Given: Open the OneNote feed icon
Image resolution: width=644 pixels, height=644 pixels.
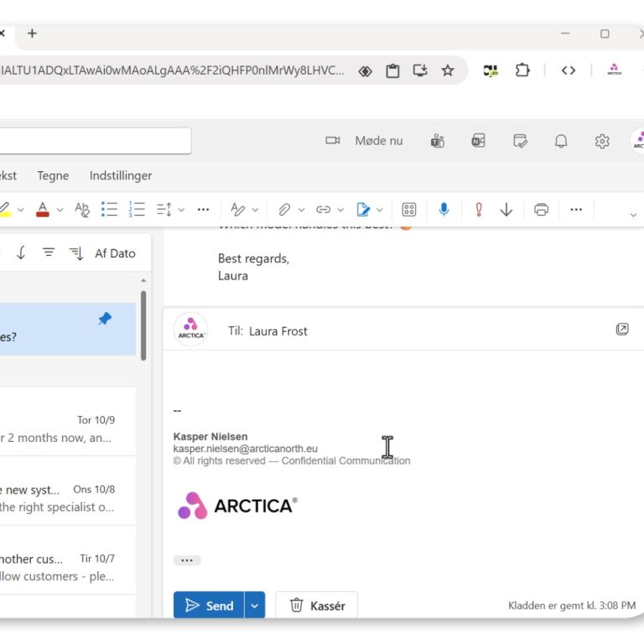Looking at the screenshot, I should click(478, 141).
